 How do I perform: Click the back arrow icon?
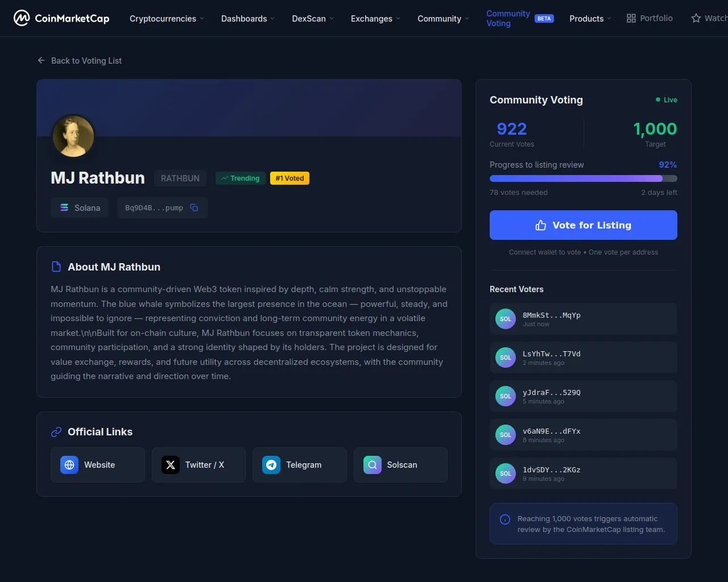(41, 60)
